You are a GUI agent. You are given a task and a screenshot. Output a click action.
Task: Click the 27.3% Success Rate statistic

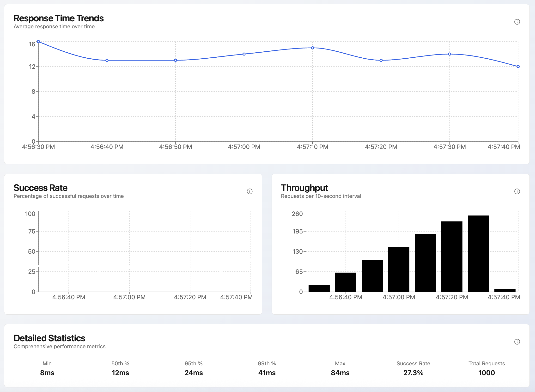pyautogui.click(x=413, y=373)
